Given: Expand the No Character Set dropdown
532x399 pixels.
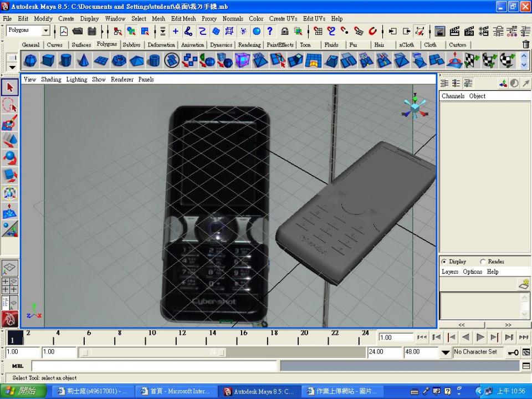Looking at the screenshot, I should tap(446, 352).
